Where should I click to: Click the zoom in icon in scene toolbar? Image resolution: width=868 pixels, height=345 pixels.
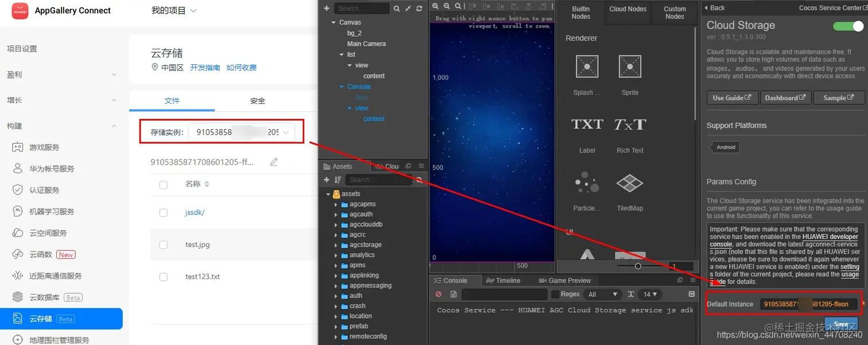click(x=436, y=6)
